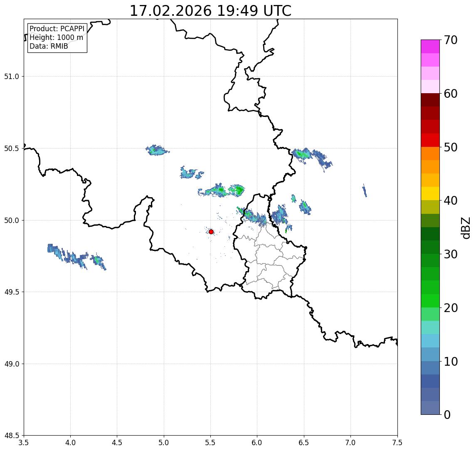The image size is (476, 451).
Task: Click the longitude axis label 6.0
Action: (257, 443)
